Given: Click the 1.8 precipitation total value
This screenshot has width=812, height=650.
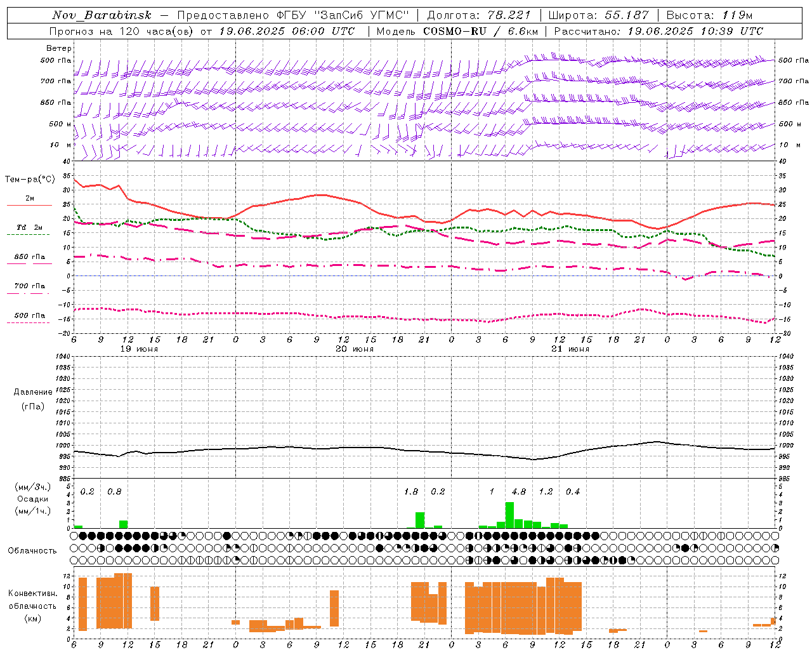Looking at the screenshot, I should point(411,491).
